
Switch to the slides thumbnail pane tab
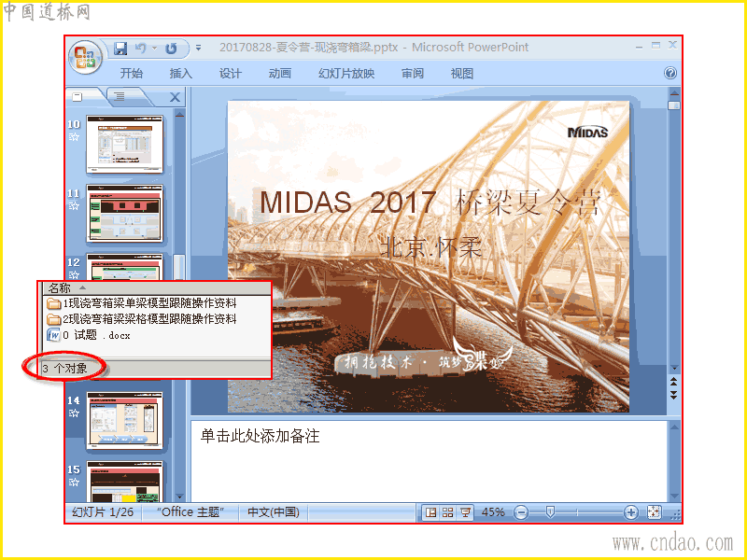78,97
